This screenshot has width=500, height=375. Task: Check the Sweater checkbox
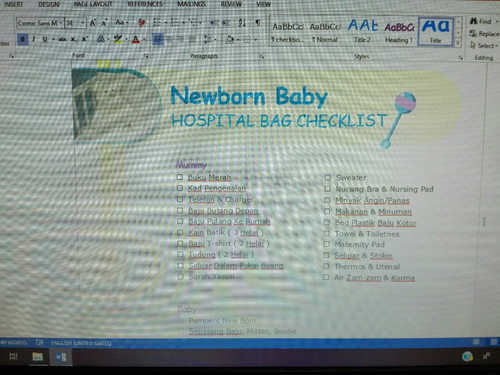click(328, 178)
